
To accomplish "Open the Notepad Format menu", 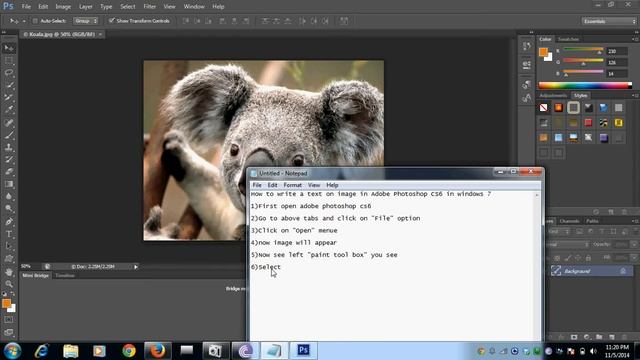I will click(x=292, y=185).
